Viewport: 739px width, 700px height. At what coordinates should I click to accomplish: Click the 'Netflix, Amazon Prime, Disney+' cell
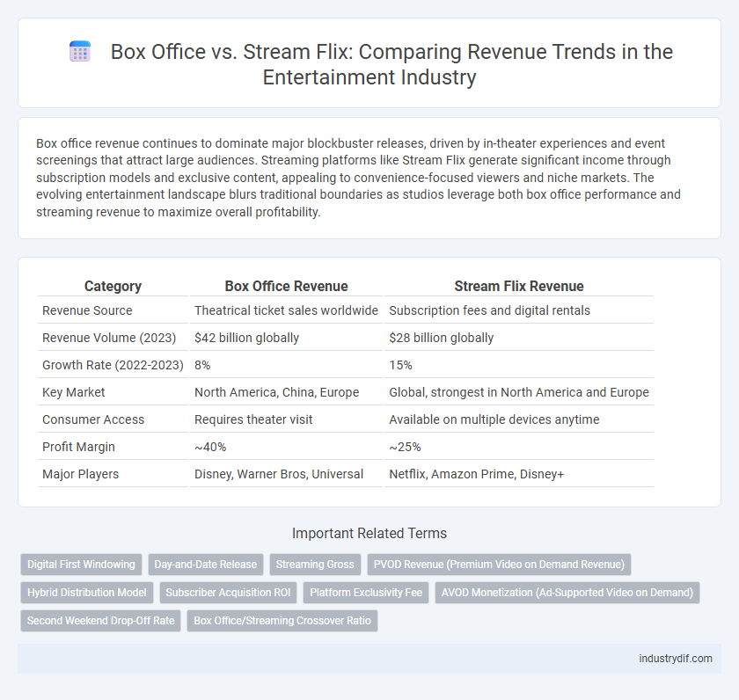tap(519, 474)
